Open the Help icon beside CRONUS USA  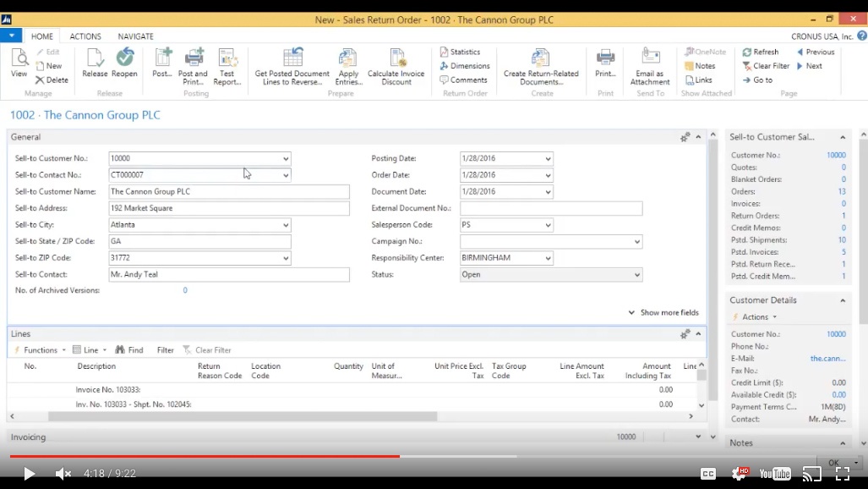862,36
